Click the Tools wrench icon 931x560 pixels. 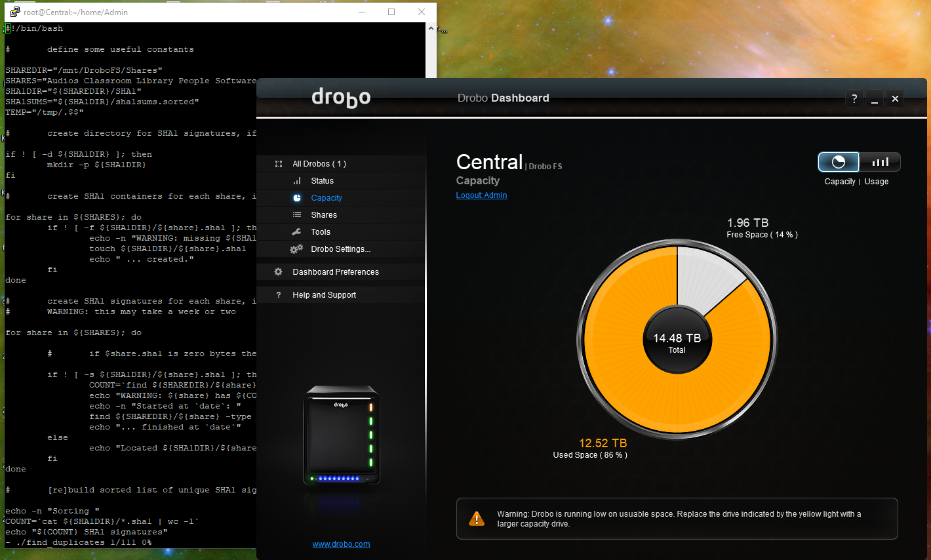(x=296, y=232)
